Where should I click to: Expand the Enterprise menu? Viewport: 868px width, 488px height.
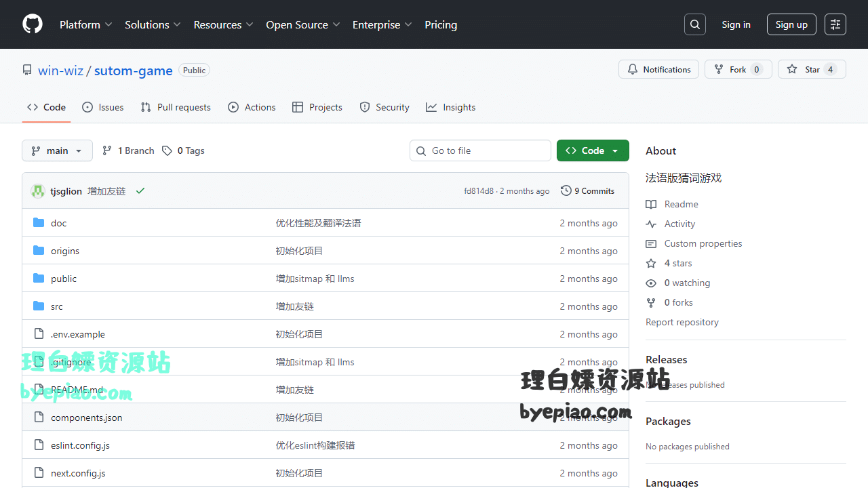pyautogui.click(x=382, y=24)
